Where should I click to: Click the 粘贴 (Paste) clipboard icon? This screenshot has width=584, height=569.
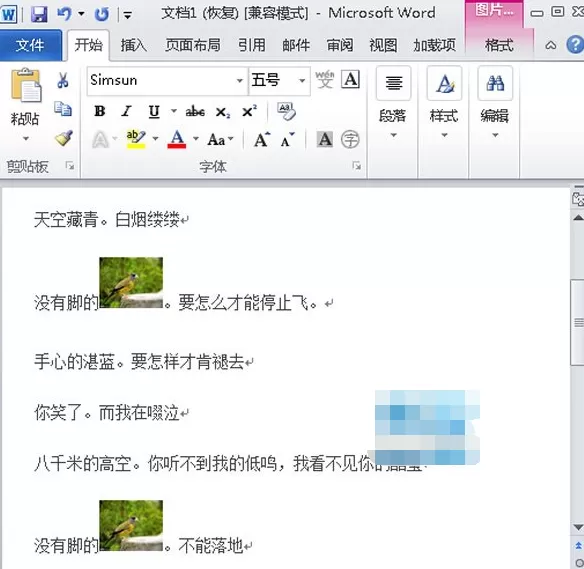click(x=25, y=86)
